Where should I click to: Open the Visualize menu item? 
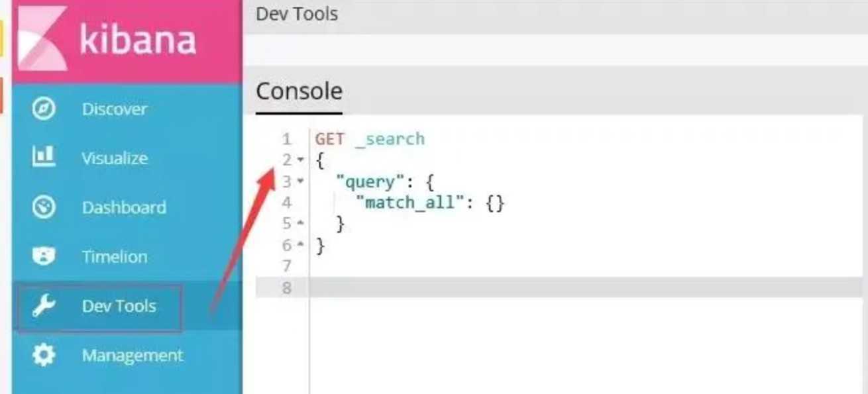115,158
